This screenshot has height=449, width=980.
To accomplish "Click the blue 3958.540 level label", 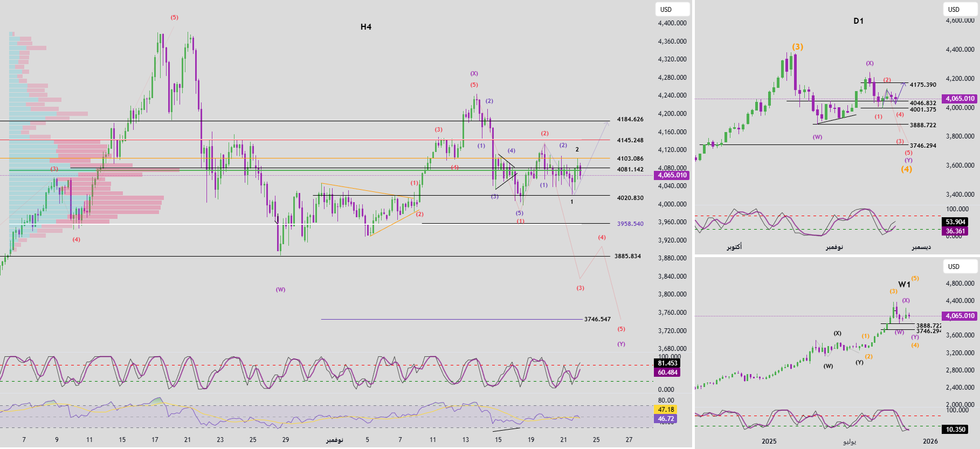I will point(630,224).
